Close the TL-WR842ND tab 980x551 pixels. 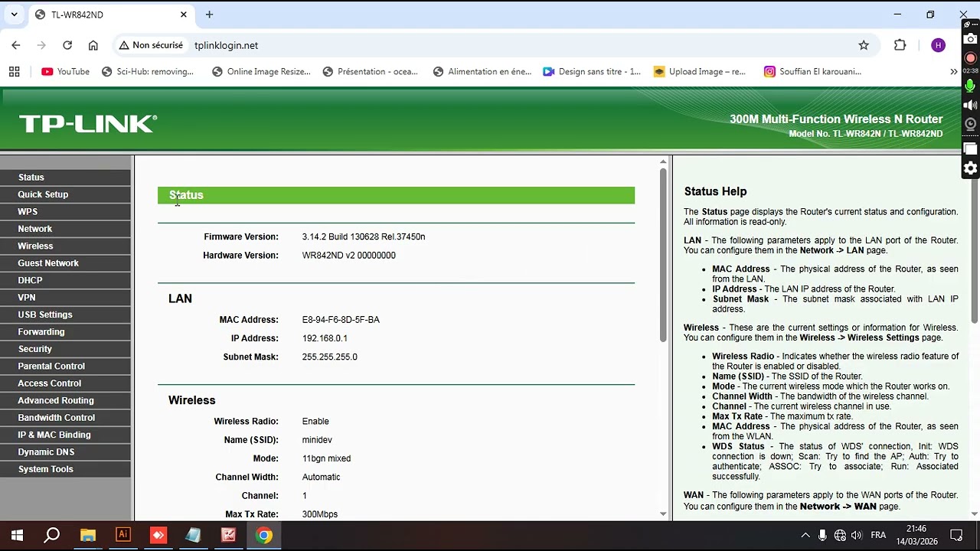[184, 15]
